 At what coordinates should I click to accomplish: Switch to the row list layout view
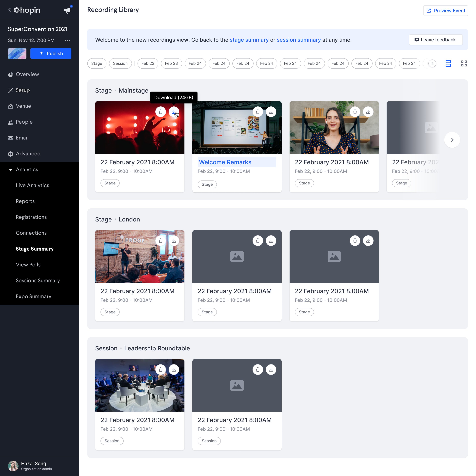(x=448, y=64)
